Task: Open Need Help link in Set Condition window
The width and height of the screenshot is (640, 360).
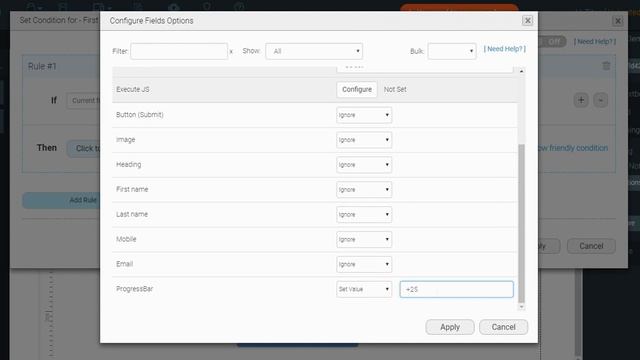Action: [595, 42]
